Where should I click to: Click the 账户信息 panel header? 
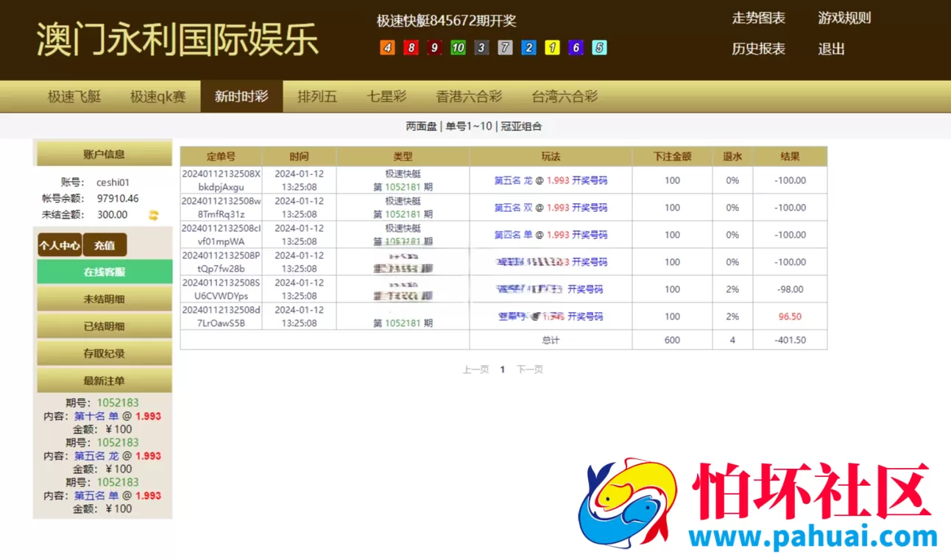[x=105, y=154]
